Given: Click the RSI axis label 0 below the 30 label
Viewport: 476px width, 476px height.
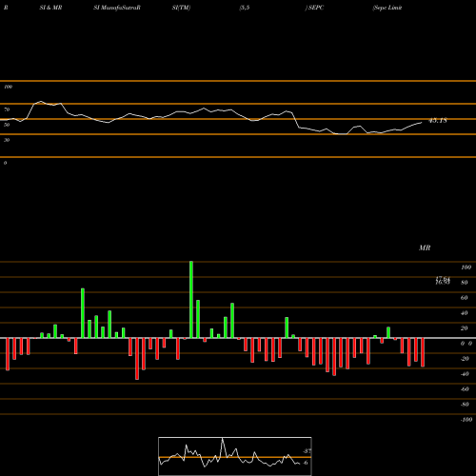Looking at the screenshot, I should (x=5, y=163).
